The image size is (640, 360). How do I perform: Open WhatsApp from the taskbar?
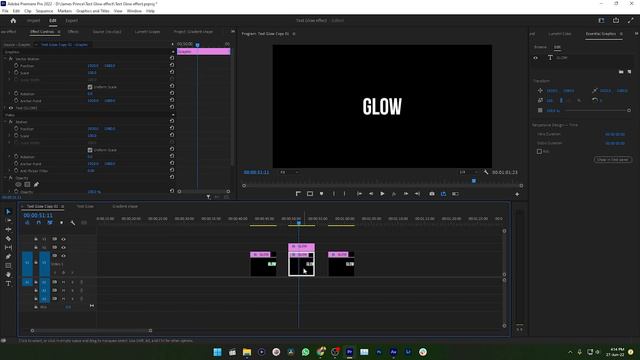305,352
